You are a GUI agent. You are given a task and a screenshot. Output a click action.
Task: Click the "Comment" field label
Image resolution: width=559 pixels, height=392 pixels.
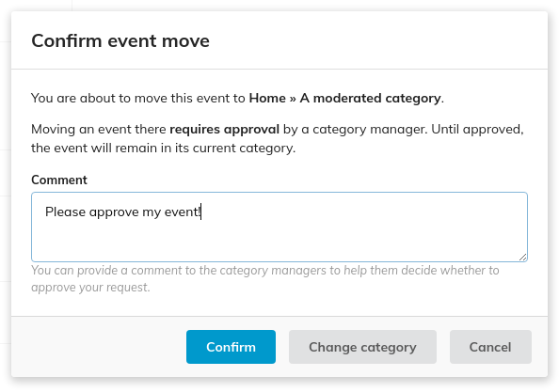(59, 180)
